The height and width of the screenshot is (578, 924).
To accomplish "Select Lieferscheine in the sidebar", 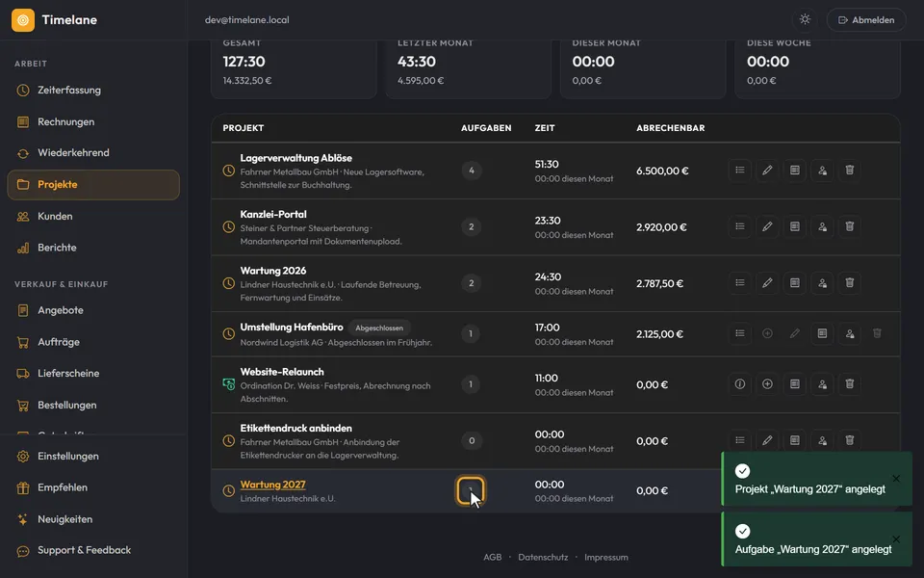I will [93, 374].
